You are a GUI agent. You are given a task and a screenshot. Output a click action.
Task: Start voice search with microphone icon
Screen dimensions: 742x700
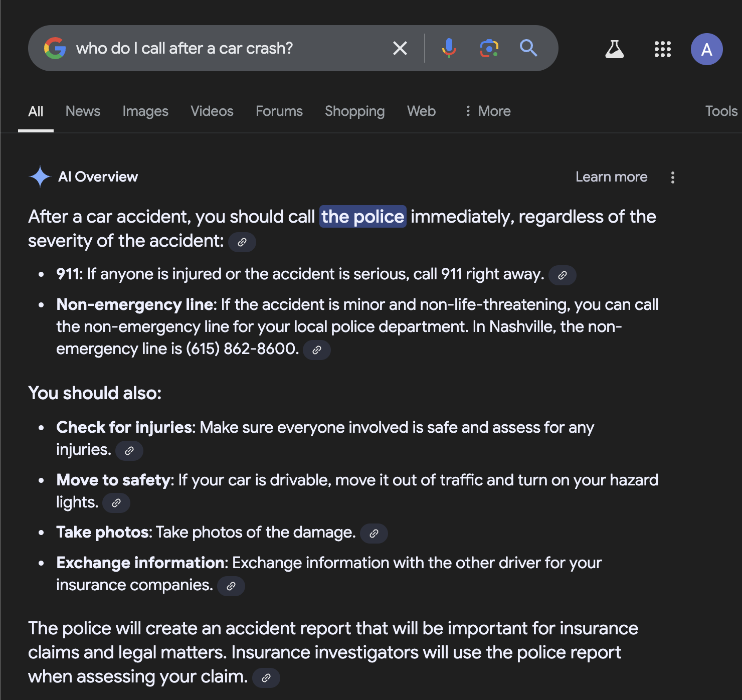click(449, 49)
